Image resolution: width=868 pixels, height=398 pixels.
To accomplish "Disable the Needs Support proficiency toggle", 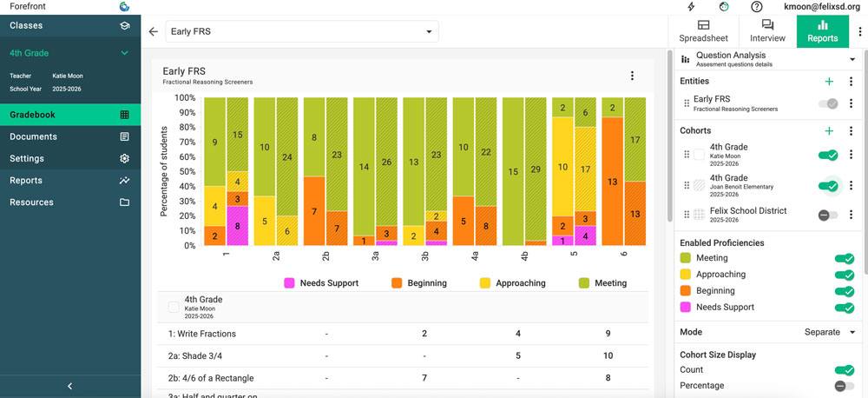I will pyautogui.click(x=843, y=308).
